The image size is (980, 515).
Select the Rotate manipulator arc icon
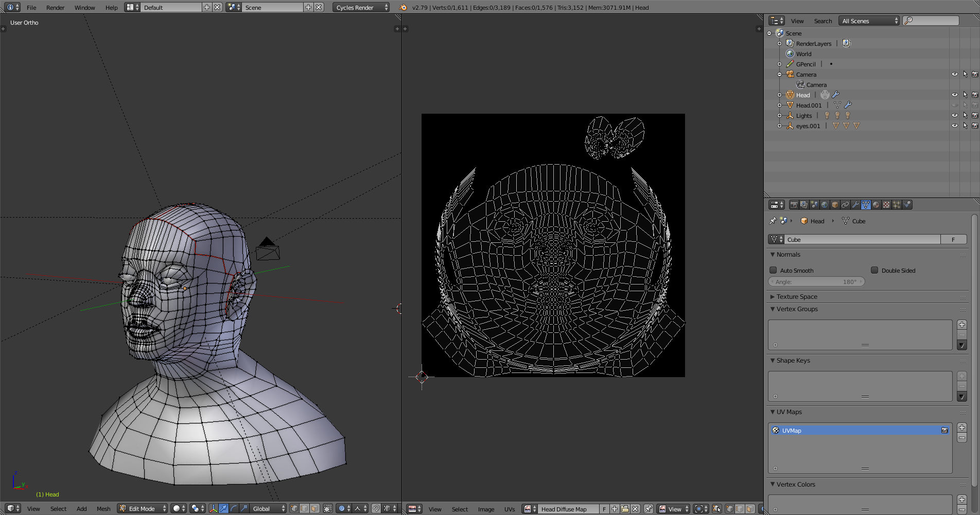(234, 508)
